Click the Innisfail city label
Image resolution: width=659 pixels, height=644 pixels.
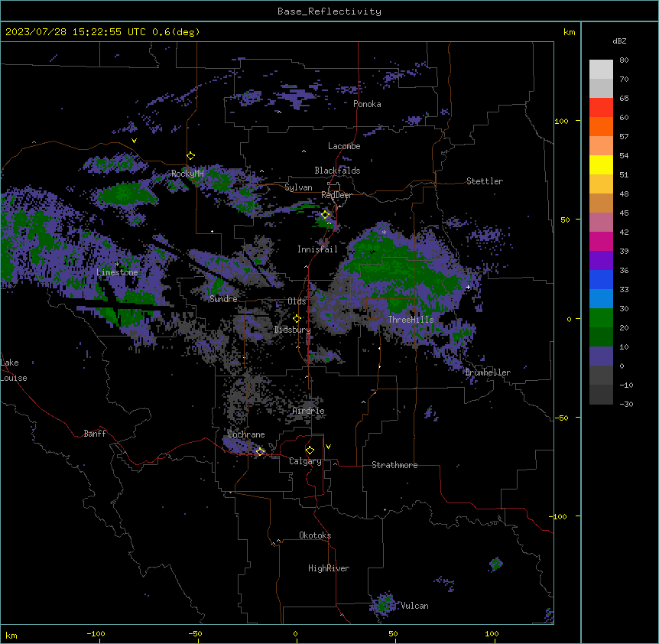(x=317, y=249)
